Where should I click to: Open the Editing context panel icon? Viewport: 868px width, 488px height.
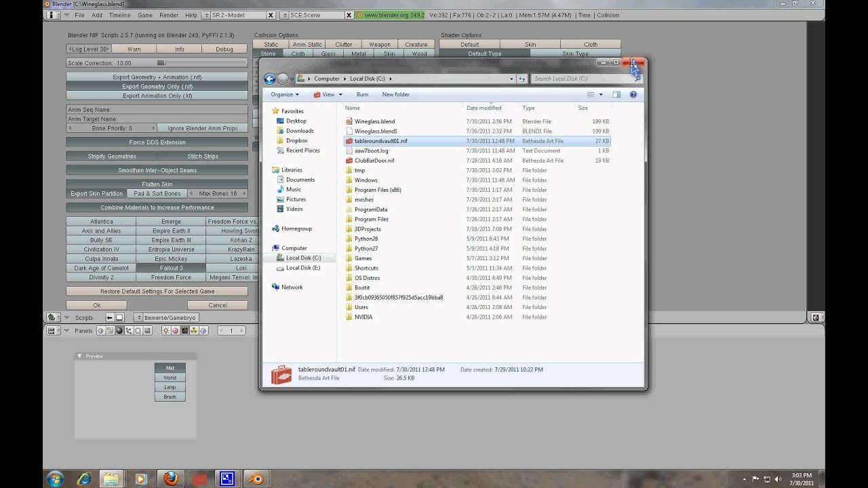[138, 331]
